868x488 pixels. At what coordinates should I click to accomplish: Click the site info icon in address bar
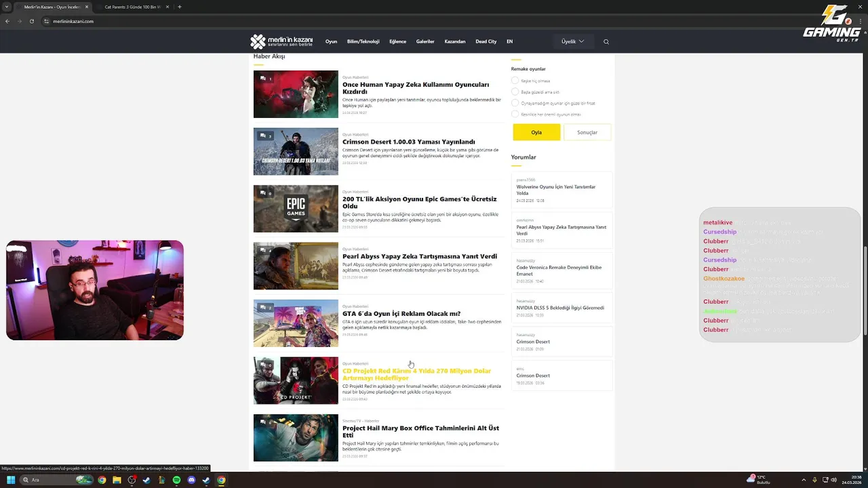click(47, 21)
